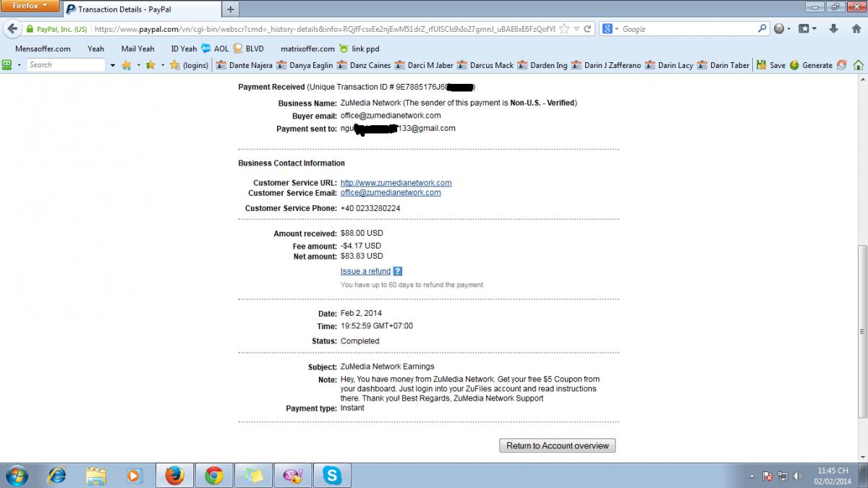The height and width of the screenshot is (488, 868).
Task: Go to Firefox Home page icon
Action: [x=856, y=29]
